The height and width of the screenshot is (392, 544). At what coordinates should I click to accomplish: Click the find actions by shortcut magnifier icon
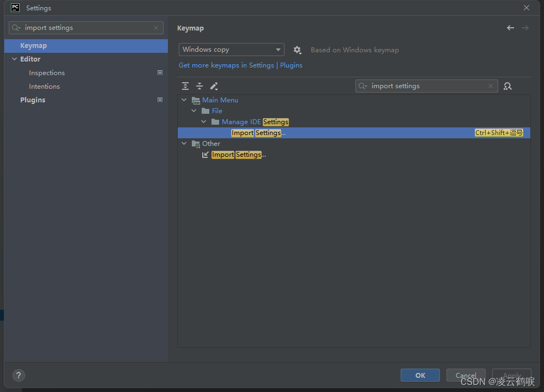(x=507, y=85)
